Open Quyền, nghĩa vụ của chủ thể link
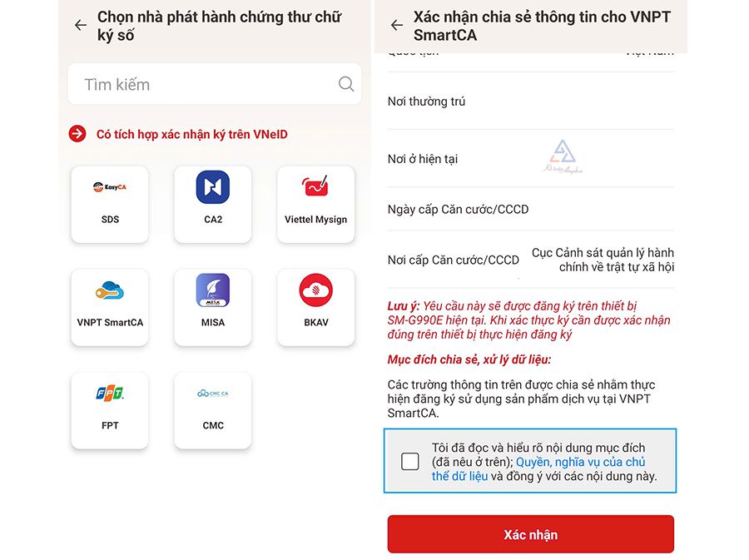The height and width of the screenshot is (560, 749). pyautogui.click(x=538, y=468)
